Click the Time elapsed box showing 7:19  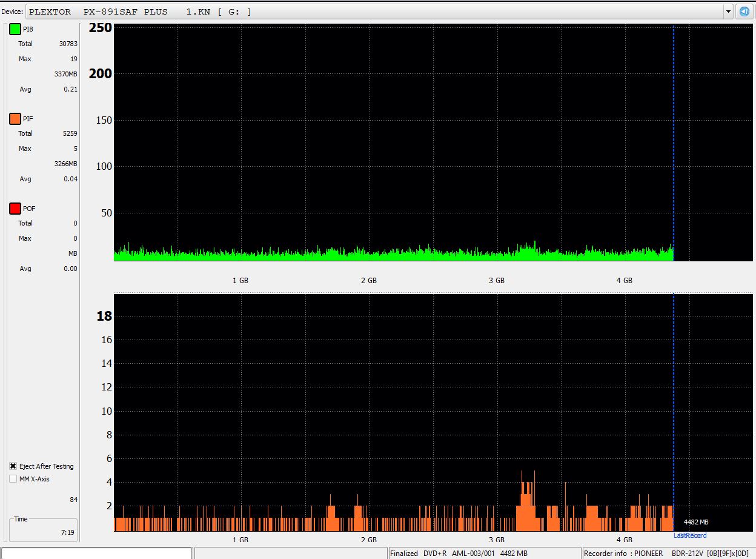pos(43,531)
